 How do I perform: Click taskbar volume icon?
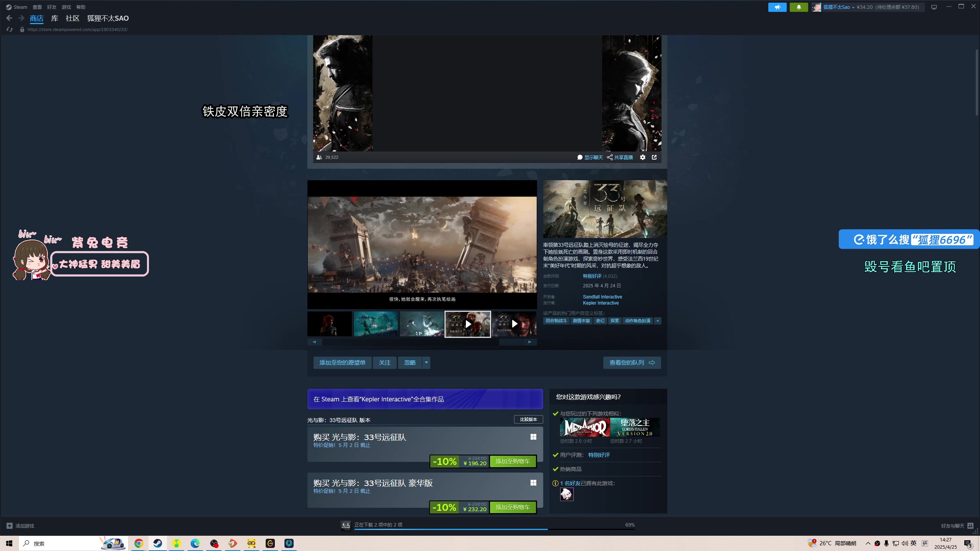[x=905, y=543]
